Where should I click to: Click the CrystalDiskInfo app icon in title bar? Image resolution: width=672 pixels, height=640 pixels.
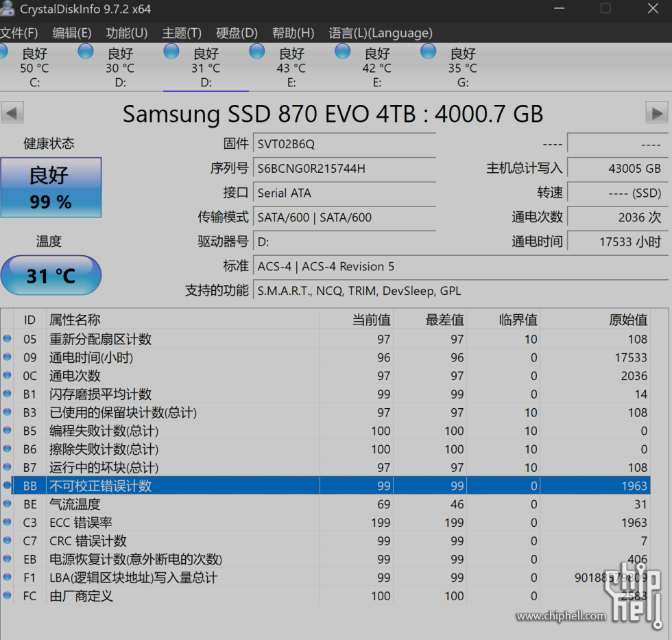tap(7, 9)
